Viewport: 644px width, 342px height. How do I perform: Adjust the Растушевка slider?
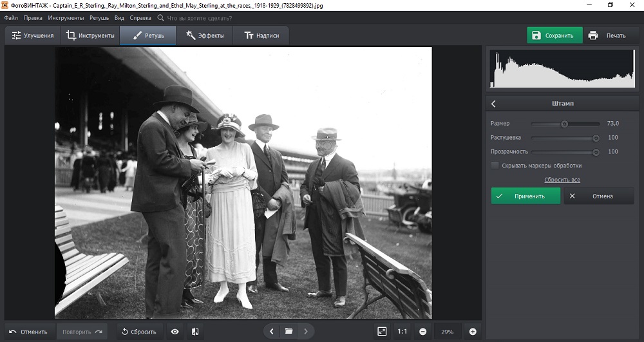(565, 138)
